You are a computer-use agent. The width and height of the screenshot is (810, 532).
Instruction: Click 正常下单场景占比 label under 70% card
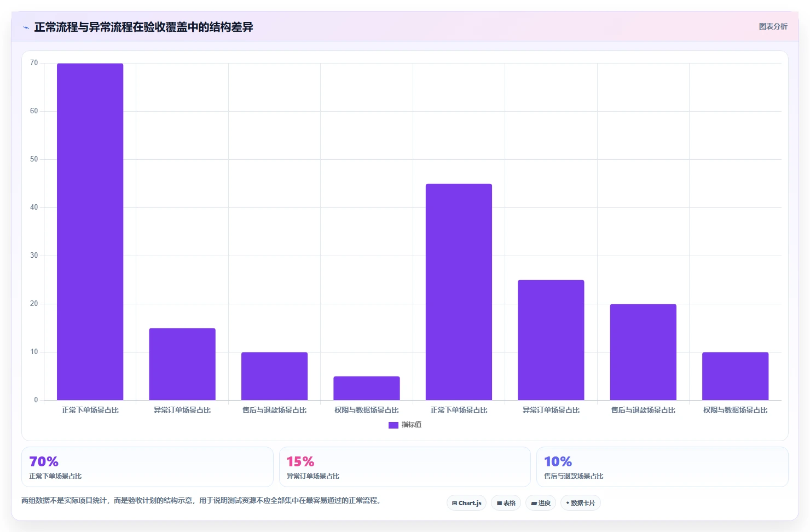pyautogui.click(x=55, y=476)
